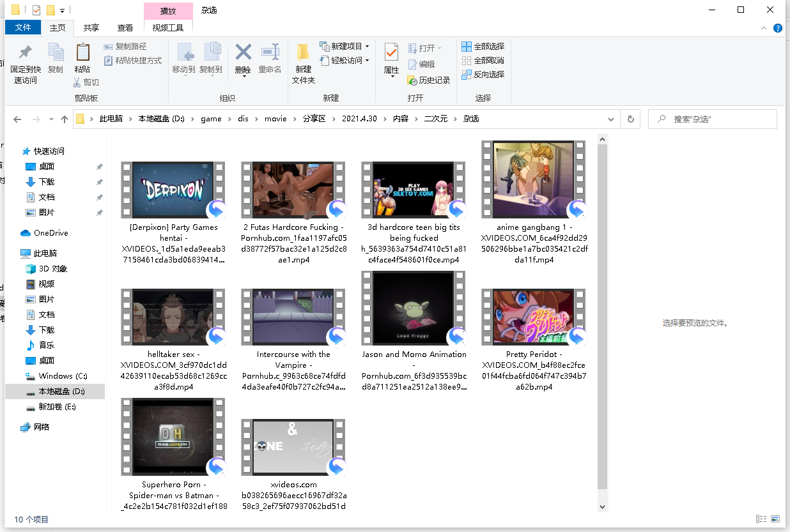Open Windows (C:) drive in sidebar
Viewport: 790px width, 532px height.
[56, 376]
